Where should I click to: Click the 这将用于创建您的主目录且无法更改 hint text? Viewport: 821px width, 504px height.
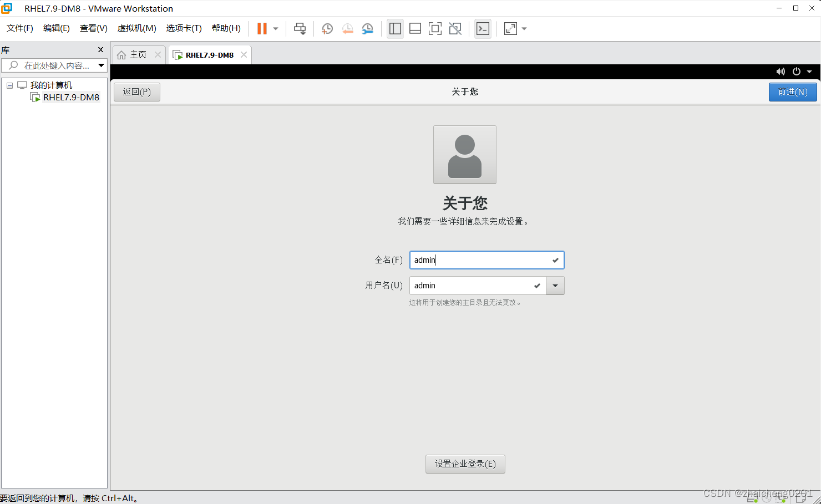point(465,303)
